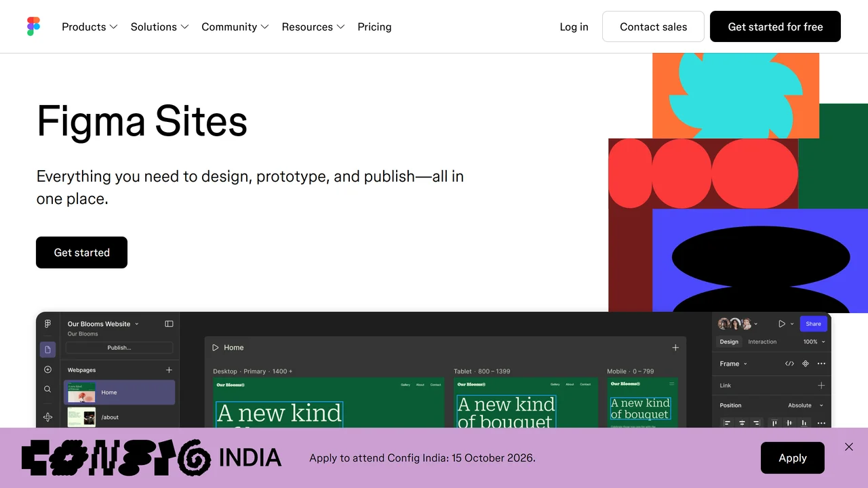This screenshot has height=488, width=868.
Task: Click the insert plus-circle icon in sidebar
Action: (x=47, y=369)
